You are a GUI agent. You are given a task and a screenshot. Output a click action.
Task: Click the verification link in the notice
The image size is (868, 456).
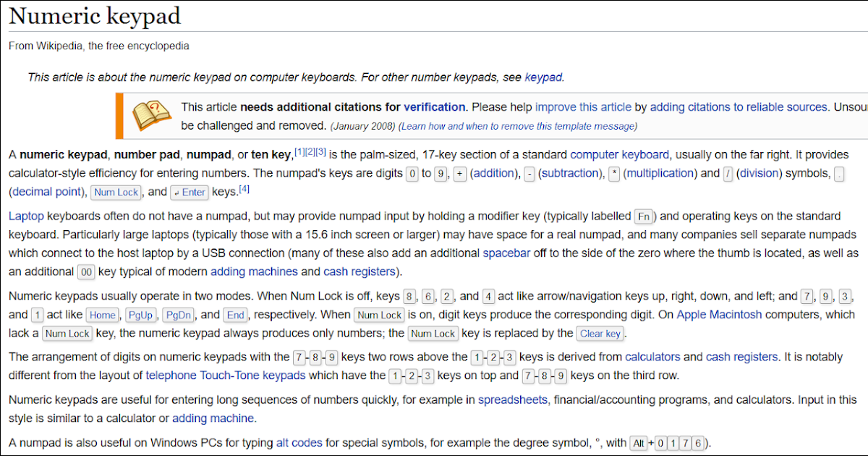coord(435,106)
